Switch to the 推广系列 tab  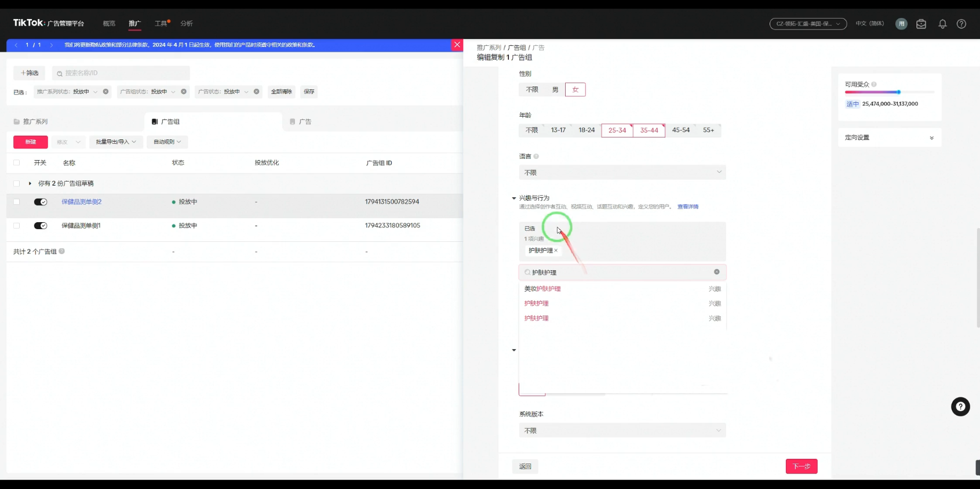[x=35, y=122]
